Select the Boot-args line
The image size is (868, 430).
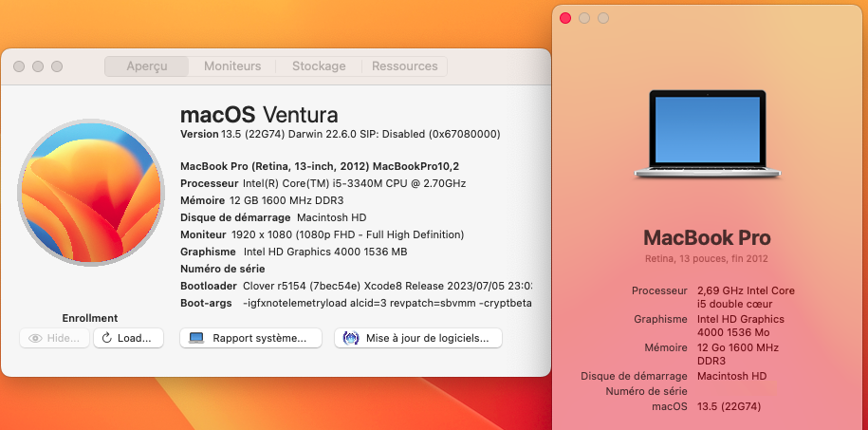coord(356,303)
